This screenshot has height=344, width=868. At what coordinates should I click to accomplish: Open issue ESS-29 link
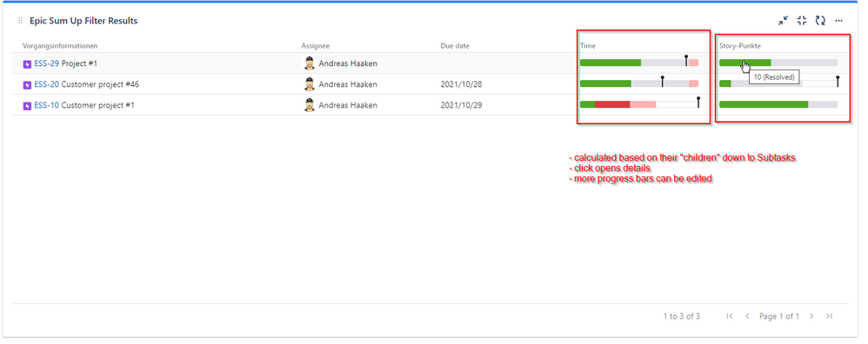pos(46,63)
